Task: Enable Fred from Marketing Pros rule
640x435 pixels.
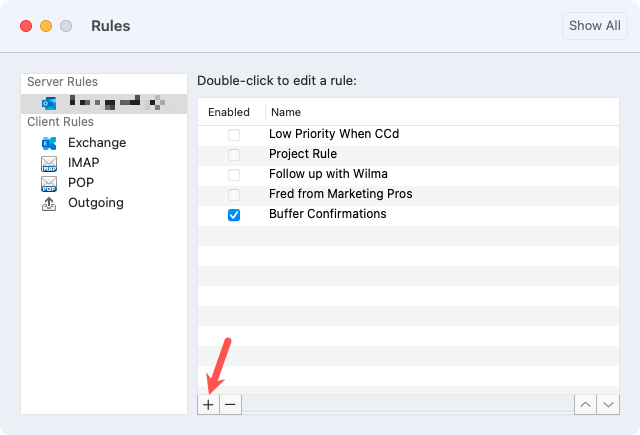Action: click(234, 194)
